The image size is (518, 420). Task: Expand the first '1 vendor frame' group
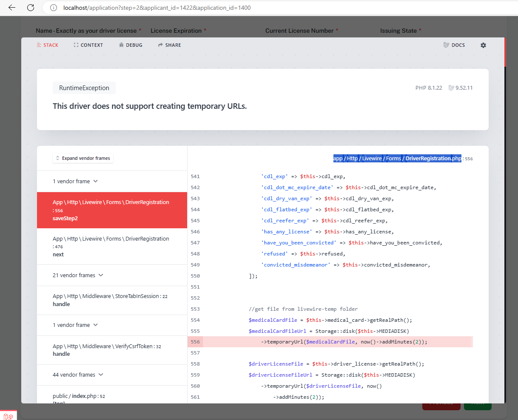coord(75,181)
